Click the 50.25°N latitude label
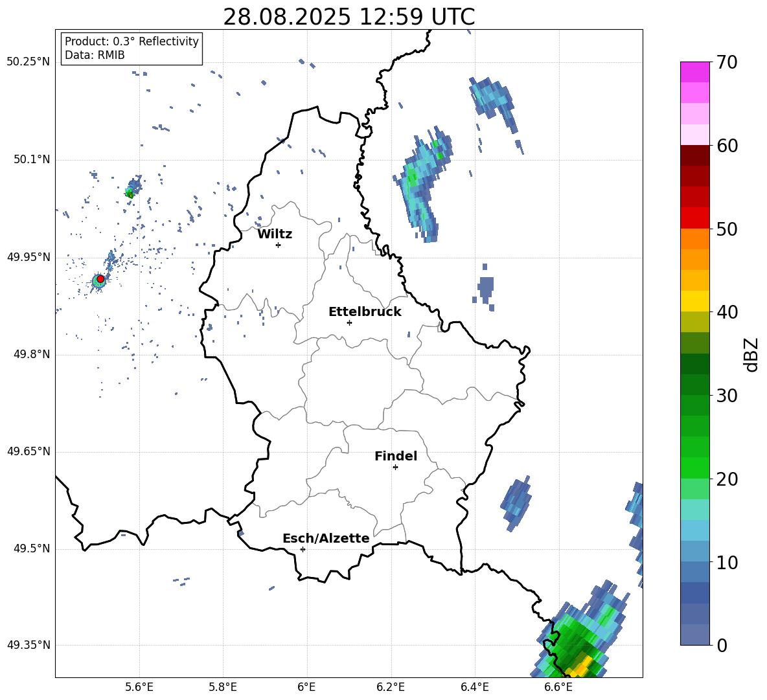Screen dimensions: 767x700 tap(28, 62)
